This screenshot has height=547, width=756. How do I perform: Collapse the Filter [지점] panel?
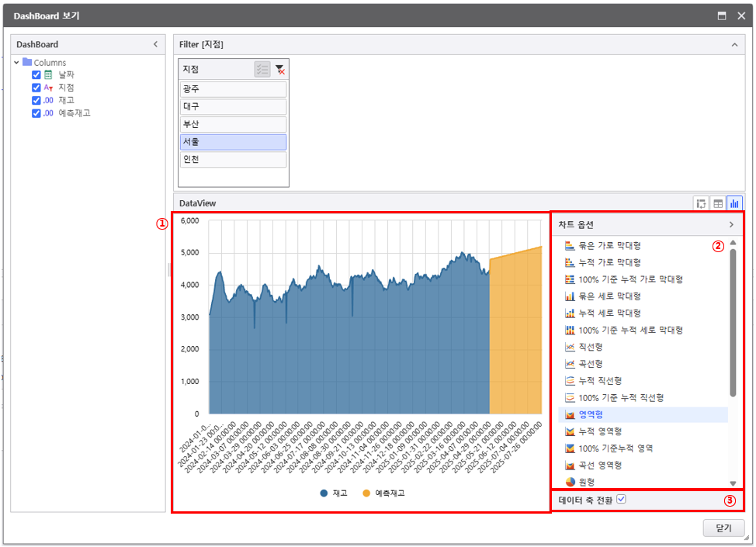[734, 45]
